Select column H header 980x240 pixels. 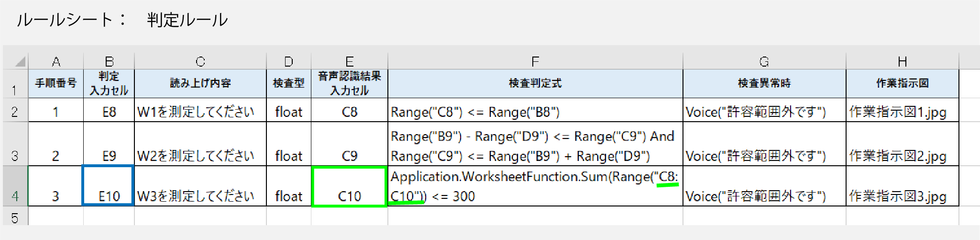[x=902, y=61]
